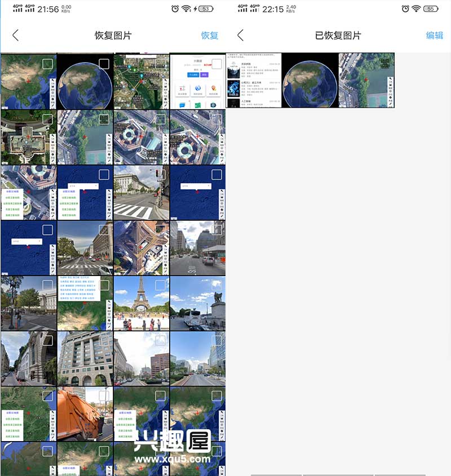Open the movie list screenshot in 已恢复图片
451x476 pixels.
tap(254, 80)
